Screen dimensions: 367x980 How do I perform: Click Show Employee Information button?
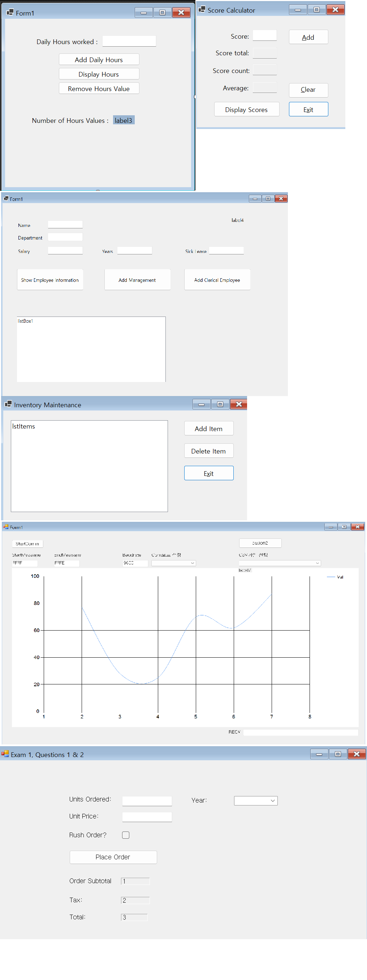[x=50, y=280]
